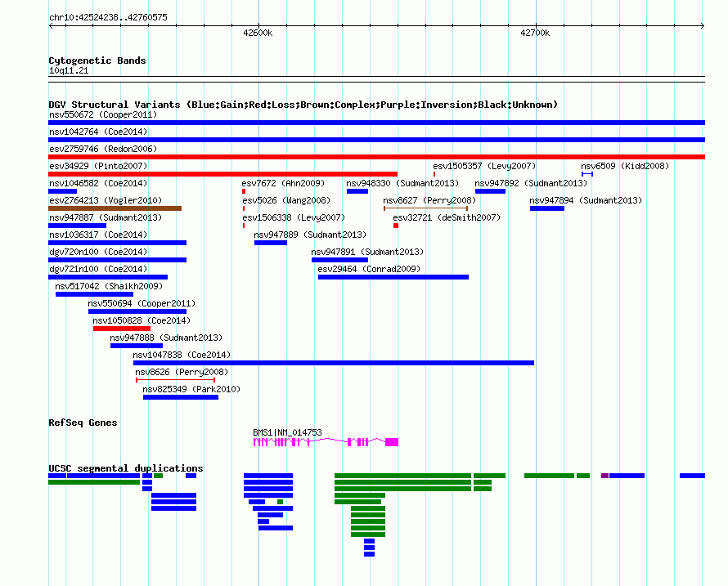Open esv29464 (Conrad2009) label
The image size is (728, 586).
coord(369,269)
